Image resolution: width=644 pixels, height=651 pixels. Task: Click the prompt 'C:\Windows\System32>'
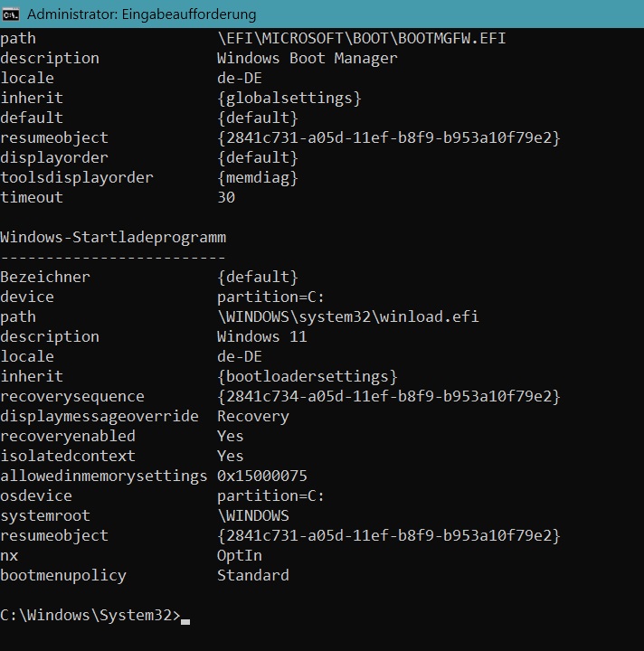point(90,616)
